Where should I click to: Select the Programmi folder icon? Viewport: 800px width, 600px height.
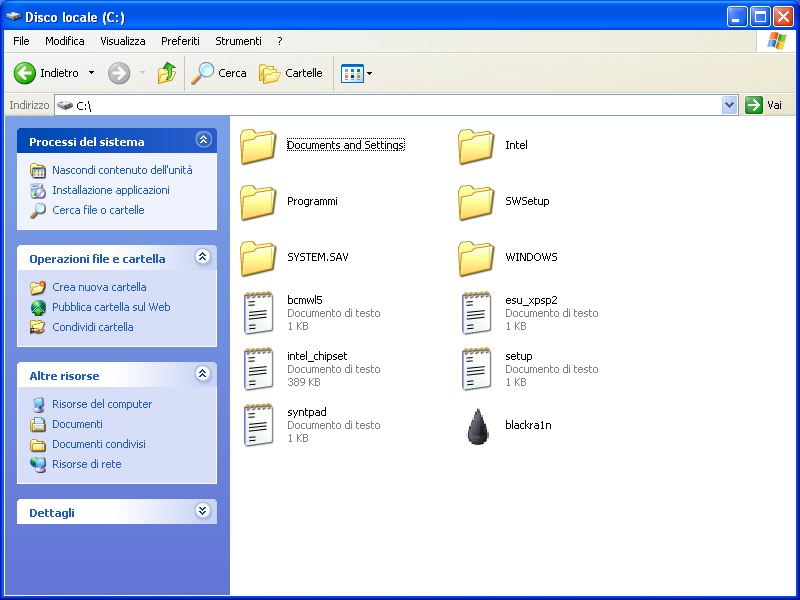pos(258,202)
